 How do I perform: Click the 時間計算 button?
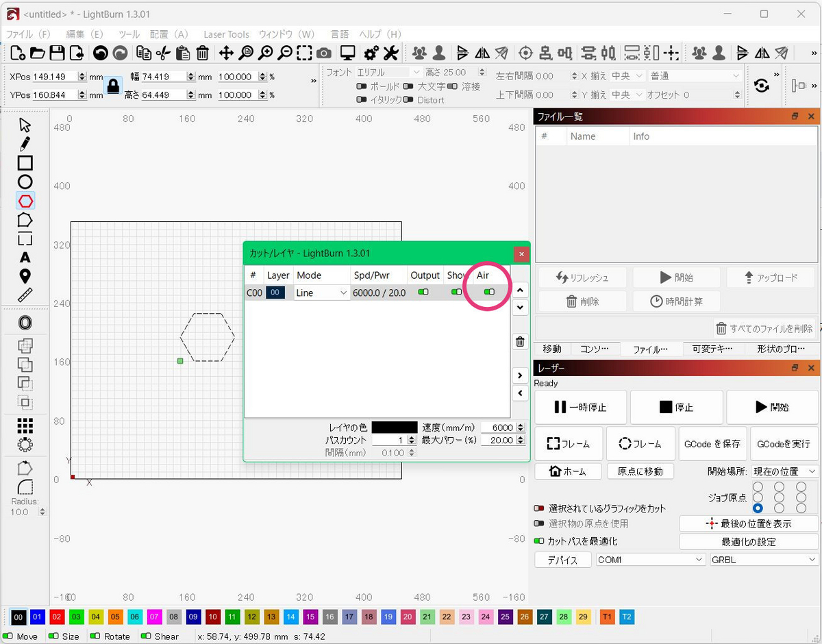(677, 301)
